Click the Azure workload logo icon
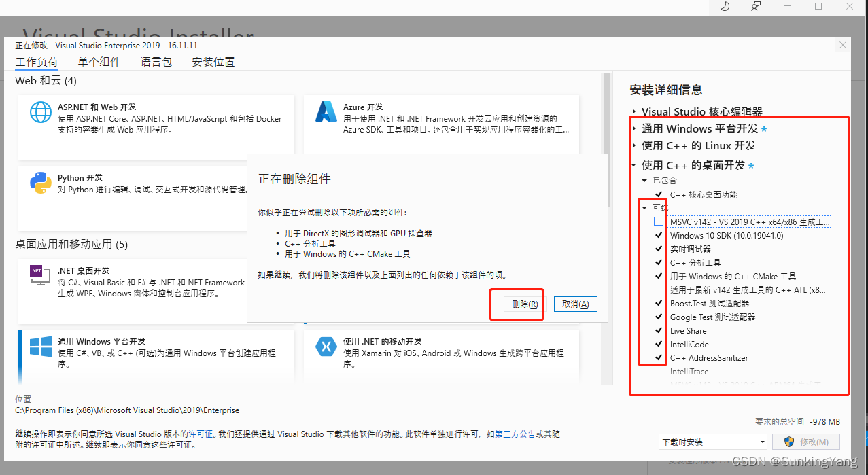This screenshot has height=475, width=868. [x=326, y=112]
